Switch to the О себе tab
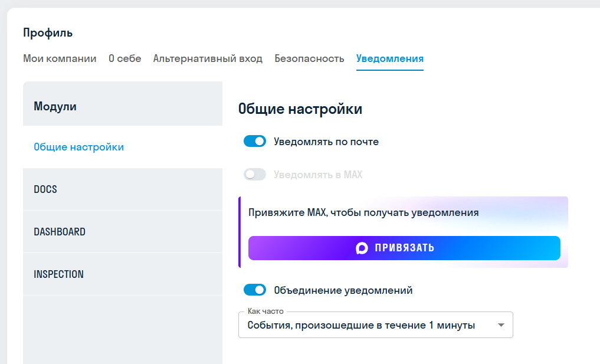The image size is (600, 364). pos(124,58)
